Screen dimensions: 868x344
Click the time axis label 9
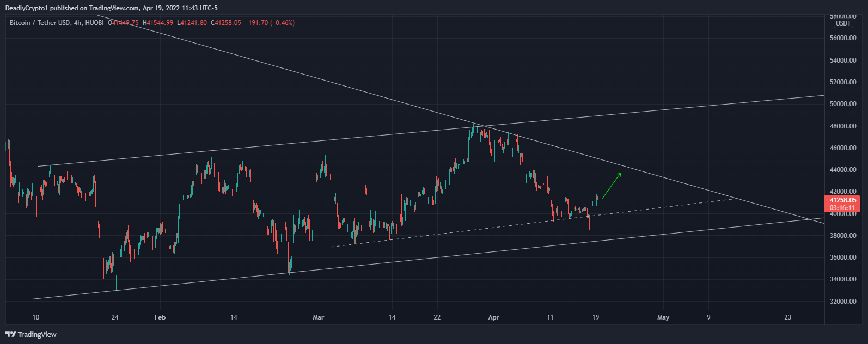coord(708,317)
